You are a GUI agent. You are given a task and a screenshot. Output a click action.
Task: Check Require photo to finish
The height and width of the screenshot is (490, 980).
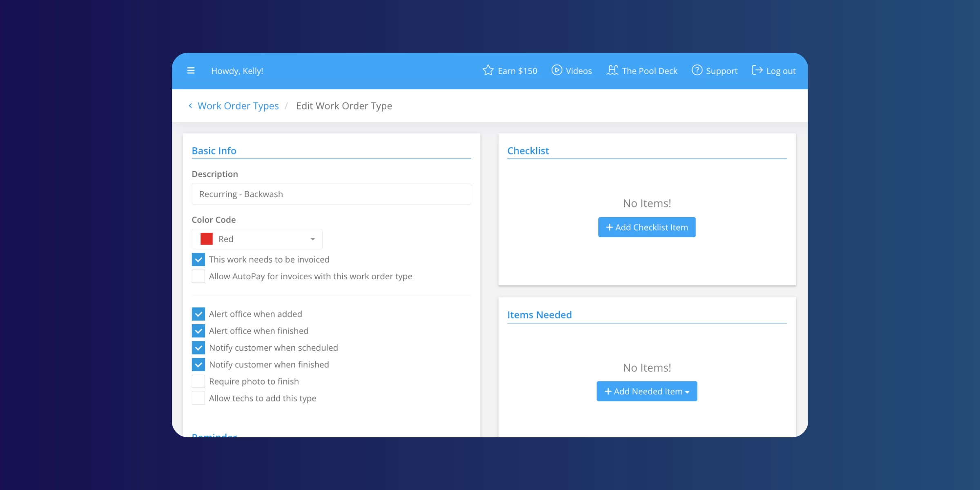(x=198, y=381)
